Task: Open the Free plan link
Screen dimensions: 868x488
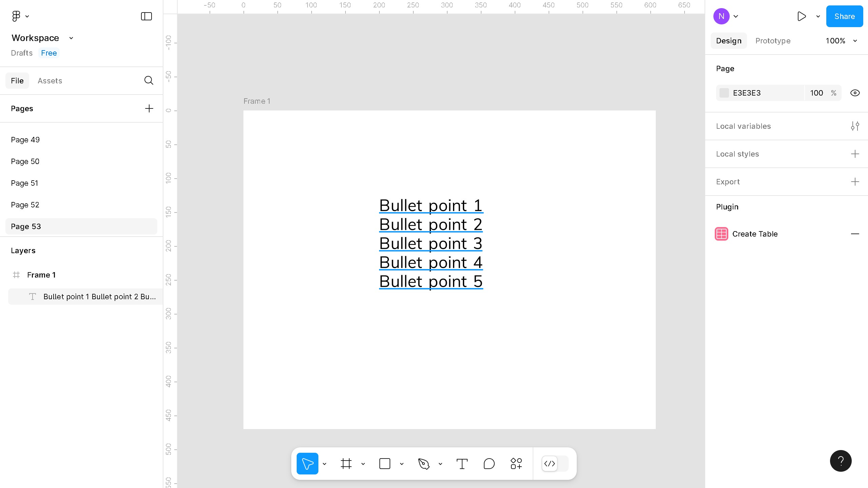Action: point(48,53)
